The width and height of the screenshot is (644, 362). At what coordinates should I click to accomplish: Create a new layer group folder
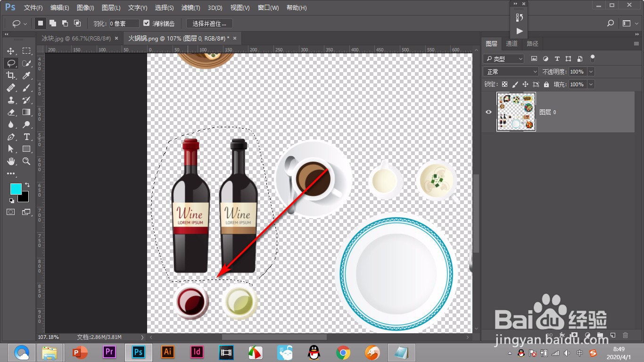pos(600,335)
